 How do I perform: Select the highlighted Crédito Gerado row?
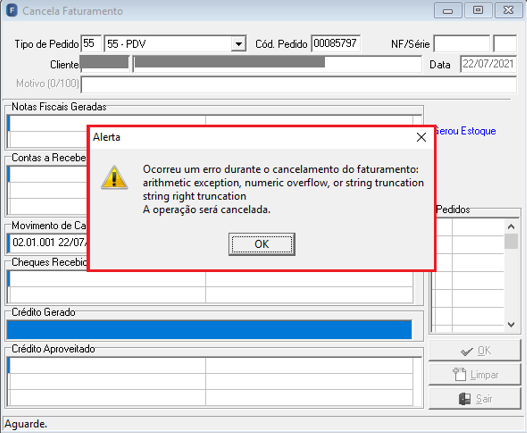209,329
